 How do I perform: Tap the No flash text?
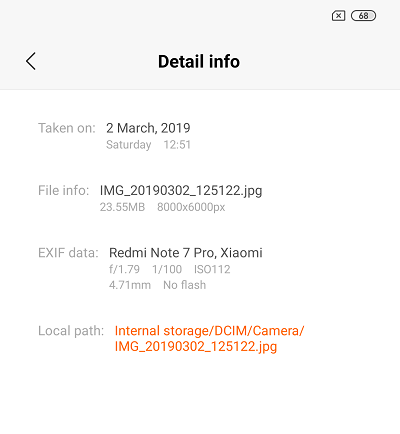185,285
